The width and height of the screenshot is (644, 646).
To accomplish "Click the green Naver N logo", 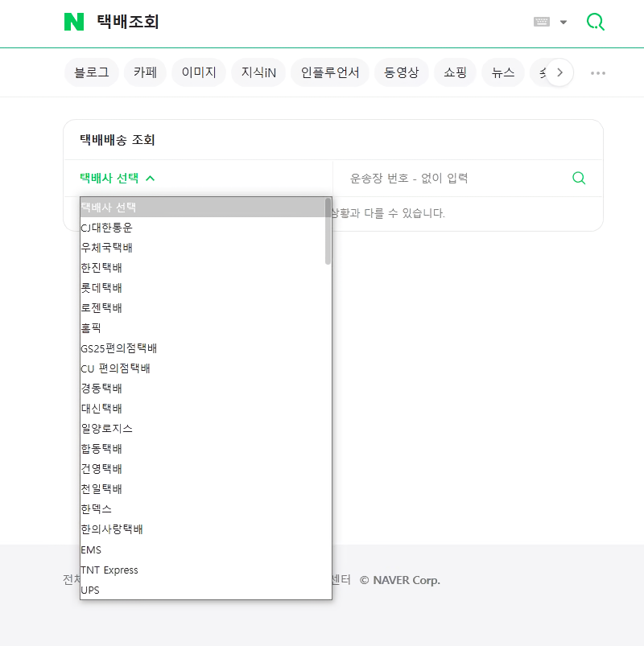I will 74,22.
